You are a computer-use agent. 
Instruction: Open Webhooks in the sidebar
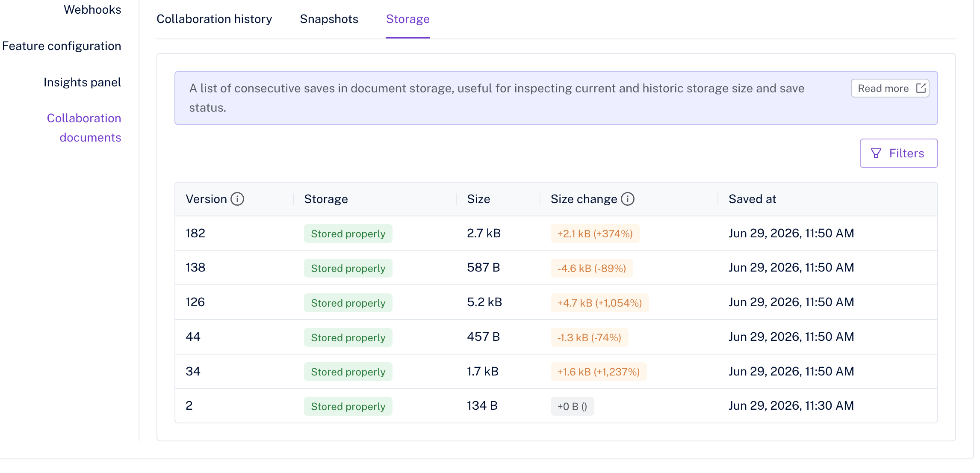[x=92, y=9]
